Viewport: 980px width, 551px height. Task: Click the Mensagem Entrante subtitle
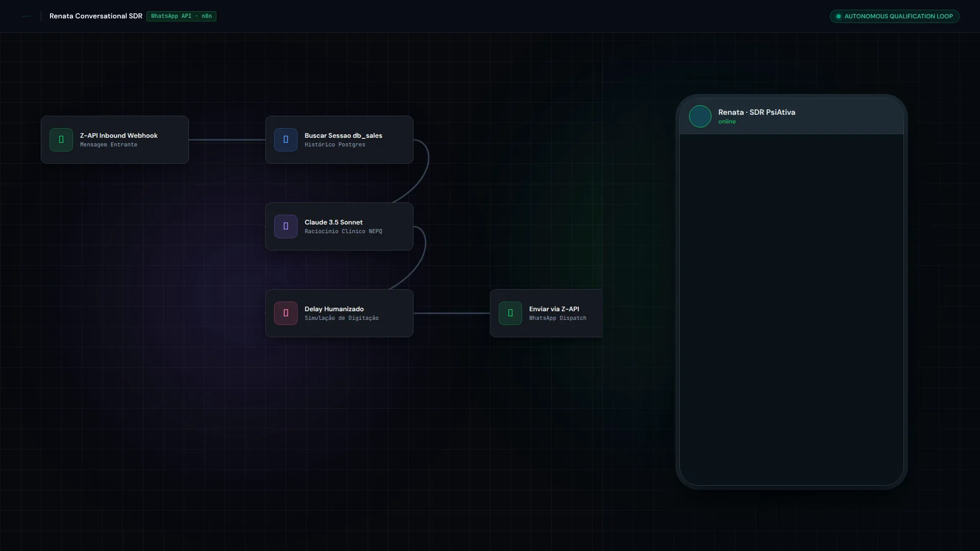pyautogui.click(x=109, y=145)
